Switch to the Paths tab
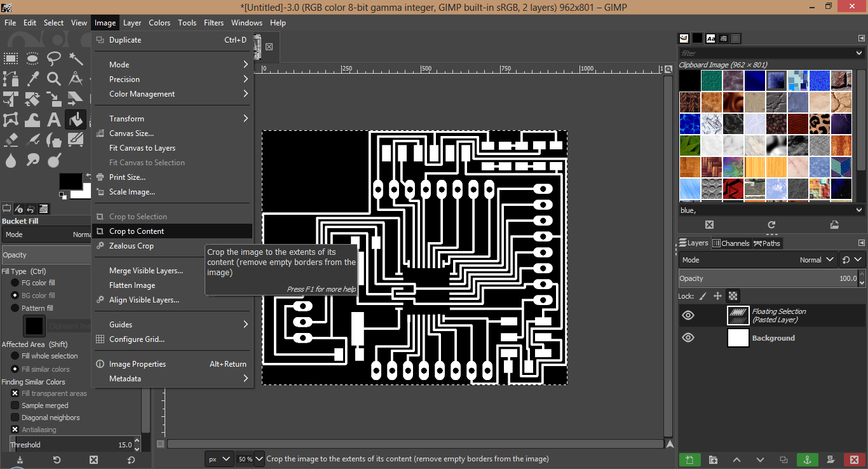Viewport: 868px width, 469px height. (x=767, y=243)
